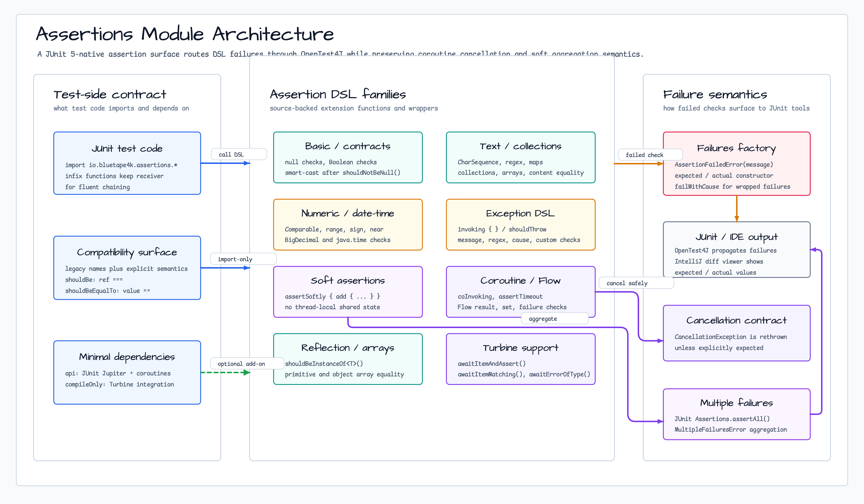The width and height of the screenshot is (864, 504).
Task: Click 'infix functions keep receiver' line
Action: (114, 176)
